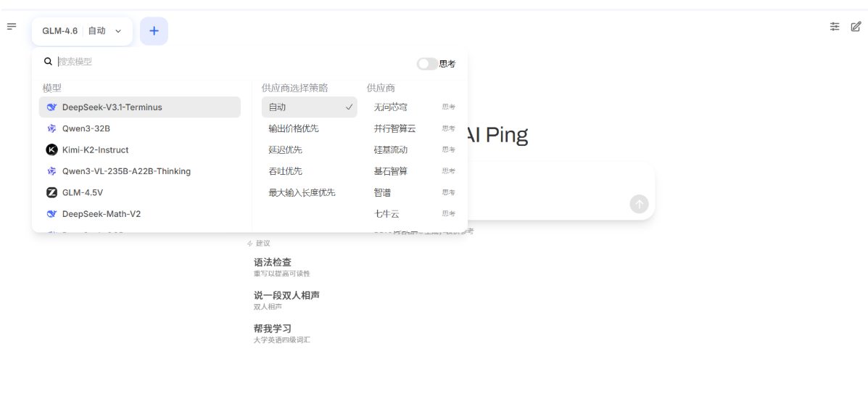Click the Qwen3-32B model icon
Image resolution: width=868 pixels, height=415 pixels.
click(52, 128)
